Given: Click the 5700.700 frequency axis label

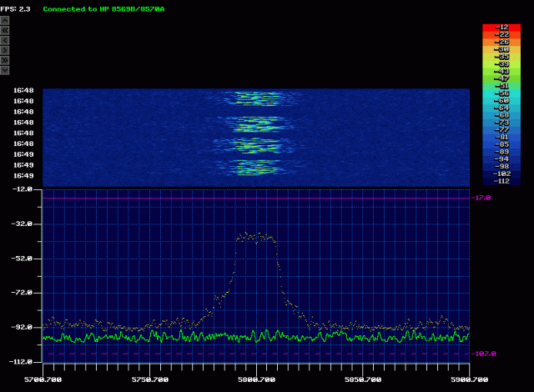Looking at the screenshot, I should point(43,379).
